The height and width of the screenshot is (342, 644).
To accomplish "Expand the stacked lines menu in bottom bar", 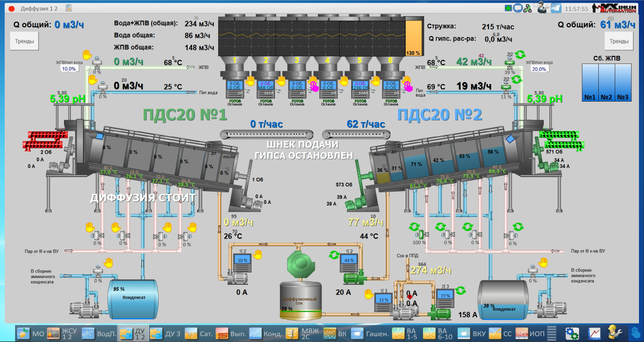I will tap(552, 333).
